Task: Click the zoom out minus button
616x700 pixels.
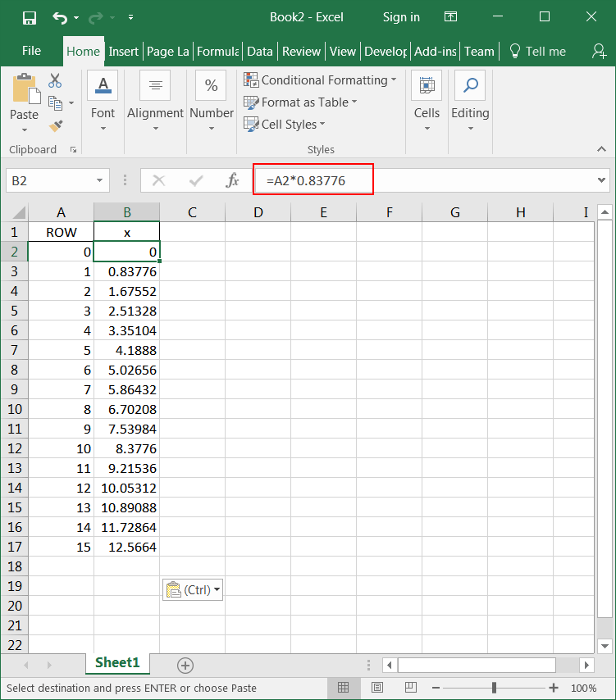Action: point(436,688)
